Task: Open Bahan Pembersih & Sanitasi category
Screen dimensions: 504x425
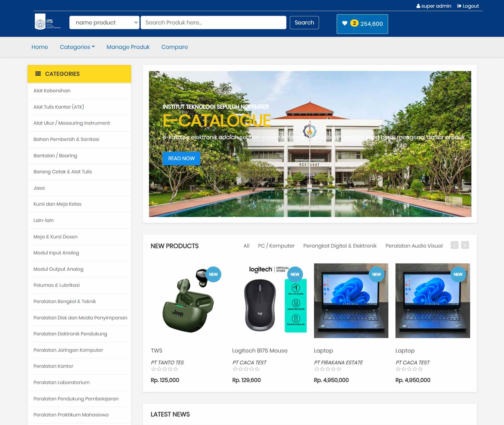Action: pos(79,139)
